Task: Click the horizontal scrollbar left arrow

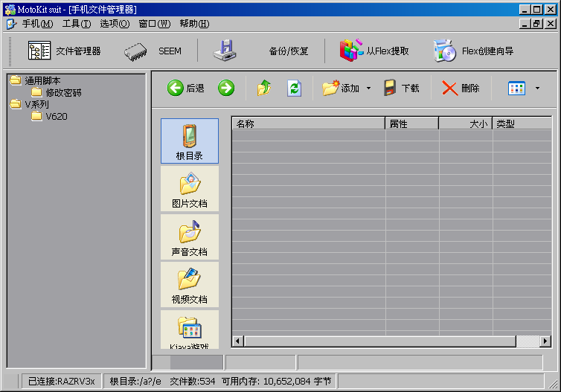Action: [x=238, y=341]
